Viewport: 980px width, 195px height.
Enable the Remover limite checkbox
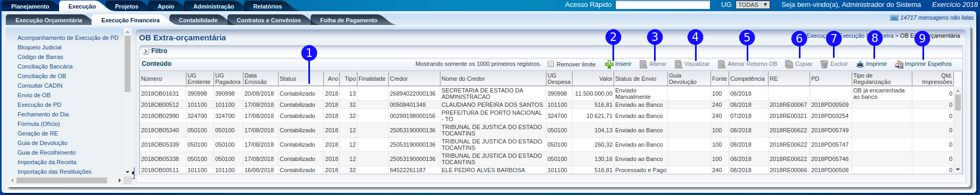pyautogui.click(x=551, y=64)
